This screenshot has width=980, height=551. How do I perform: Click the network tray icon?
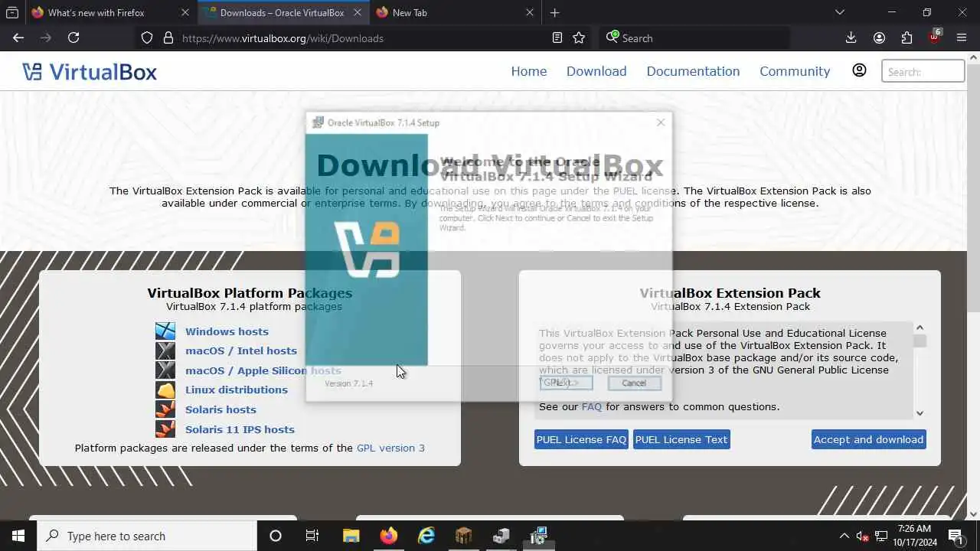[x=881, y=536]
